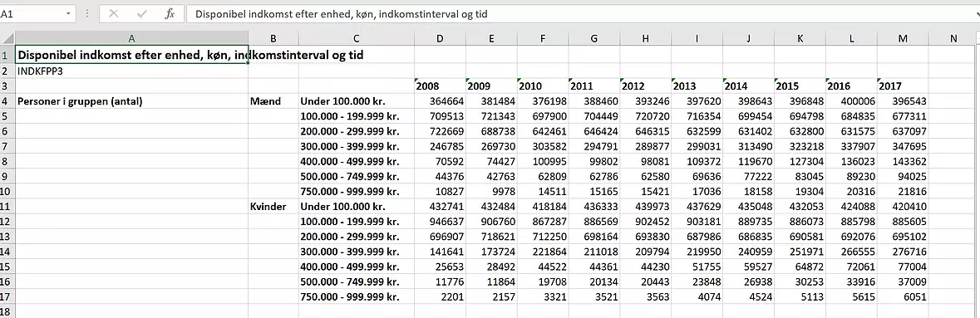Select the whole sheet with corner triangle
This screenshot has height=318, width=980.
click(7, 39)
